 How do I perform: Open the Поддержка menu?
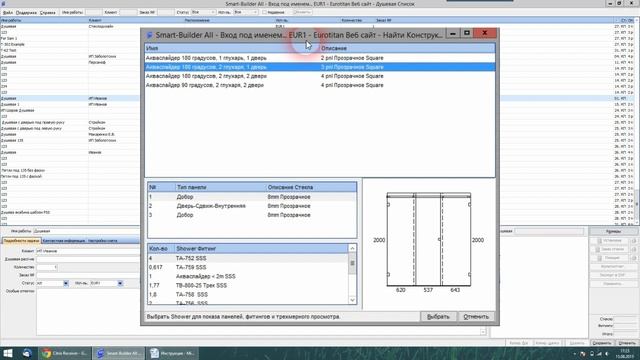point(26,13)
